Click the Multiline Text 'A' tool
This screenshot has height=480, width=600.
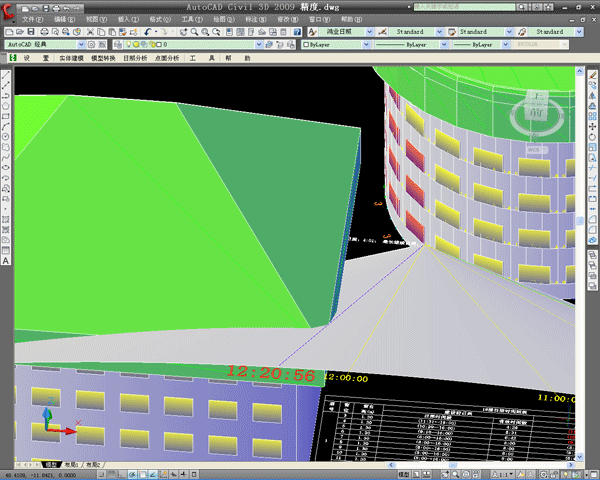[x=6, y=260]
